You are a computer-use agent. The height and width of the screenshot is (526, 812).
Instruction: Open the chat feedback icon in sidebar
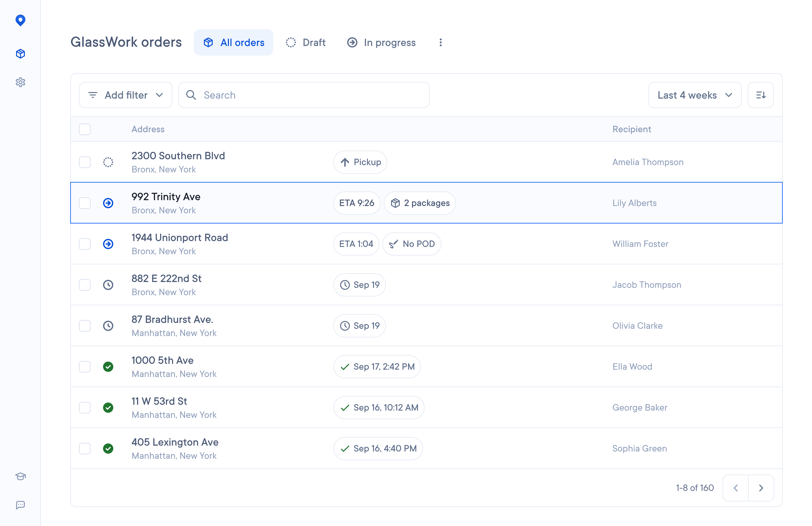point(20,505)
